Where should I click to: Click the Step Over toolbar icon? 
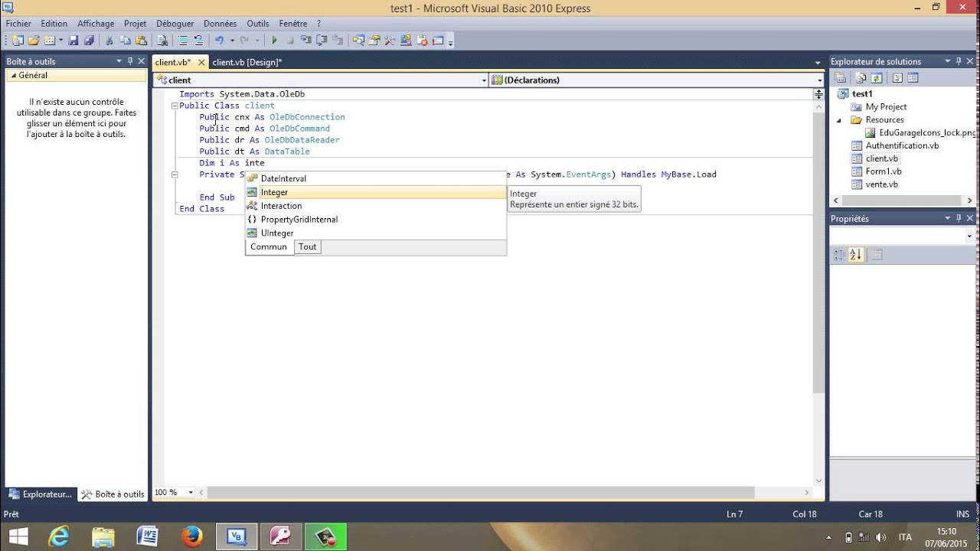(x=322, y=41)
